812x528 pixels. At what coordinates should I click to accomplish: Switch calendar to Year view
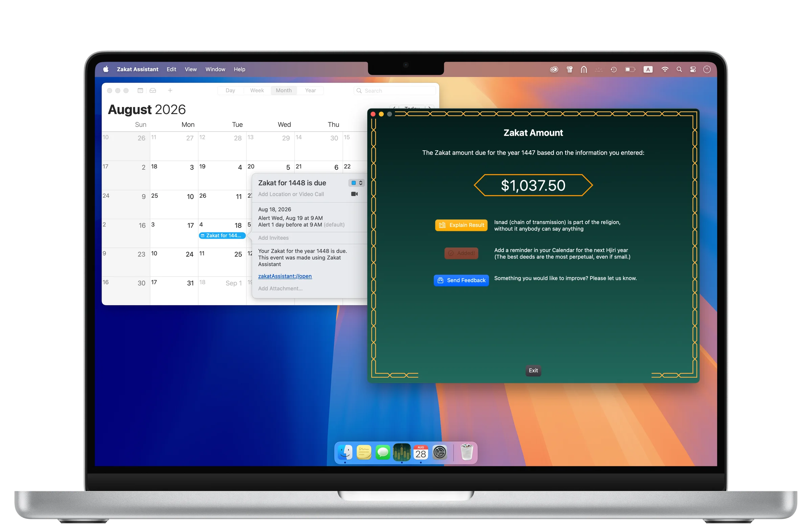(310, 90)
